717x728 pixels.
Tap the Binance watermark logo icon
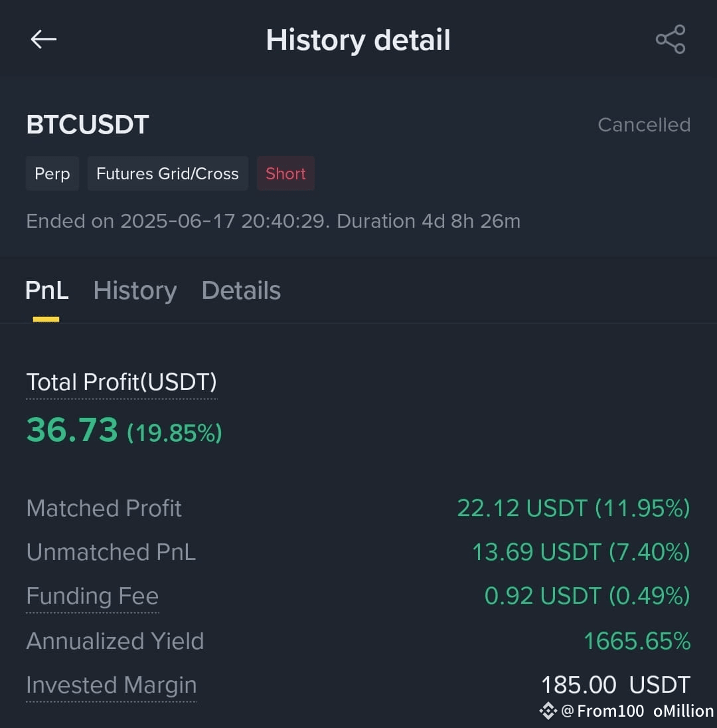click(x=548, y=710)
